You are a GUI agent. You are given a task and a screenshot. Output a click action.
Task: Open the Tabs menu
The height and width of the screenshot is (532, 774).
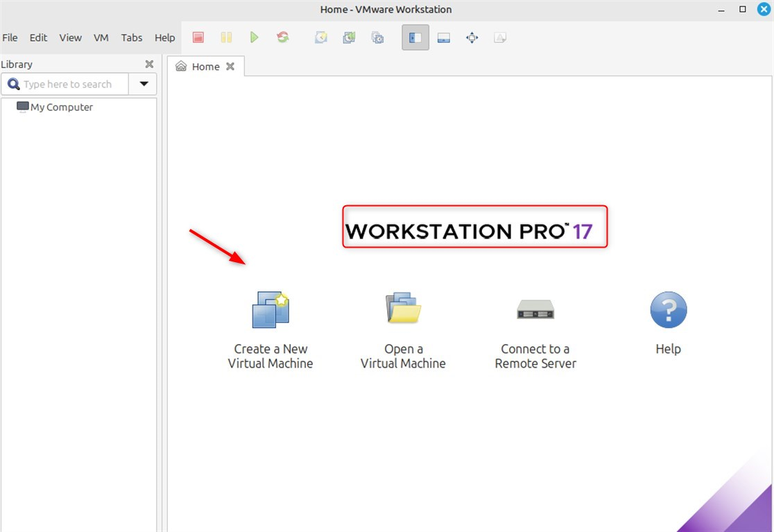(x=132, y=37)
